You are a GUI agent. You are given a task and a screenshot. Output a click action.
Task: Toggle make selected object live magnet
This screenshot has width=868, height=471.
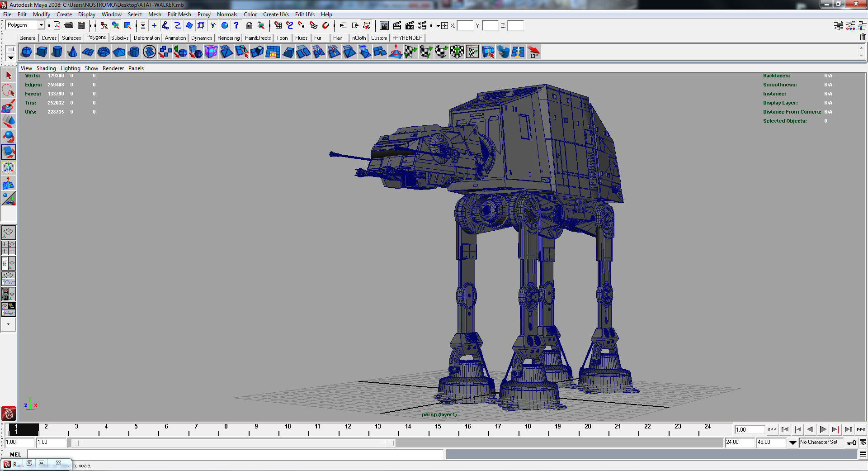click(x=325, y=25)
